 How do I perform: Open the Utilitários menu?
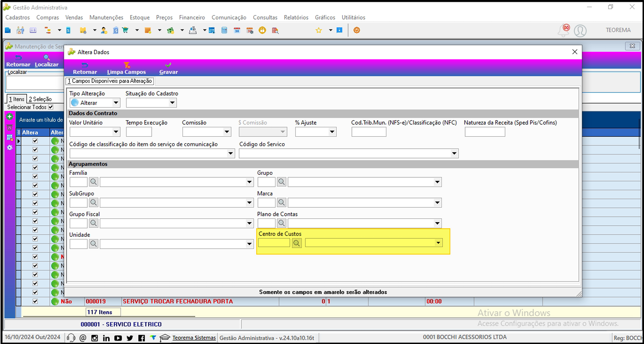point(353,17)
